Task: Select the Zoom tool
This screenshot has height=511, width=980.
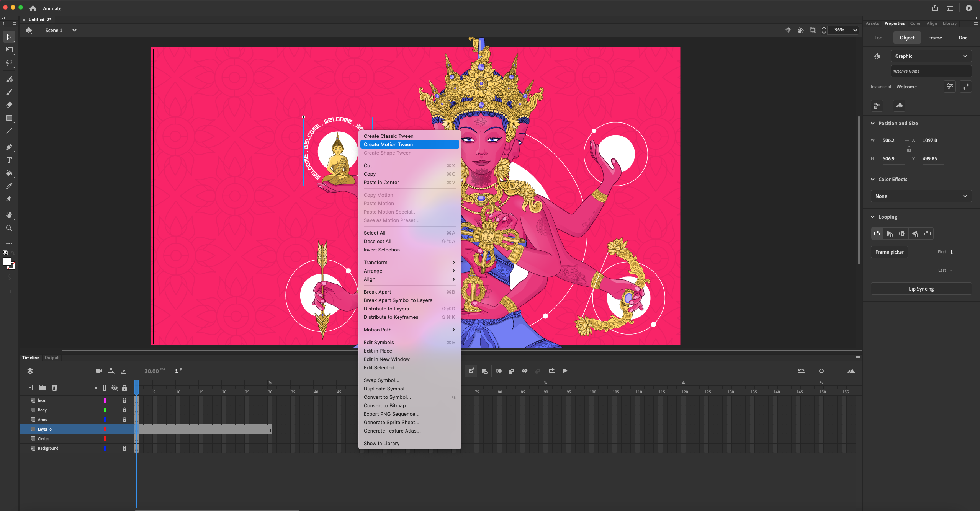Action: [x=9, y=228]
